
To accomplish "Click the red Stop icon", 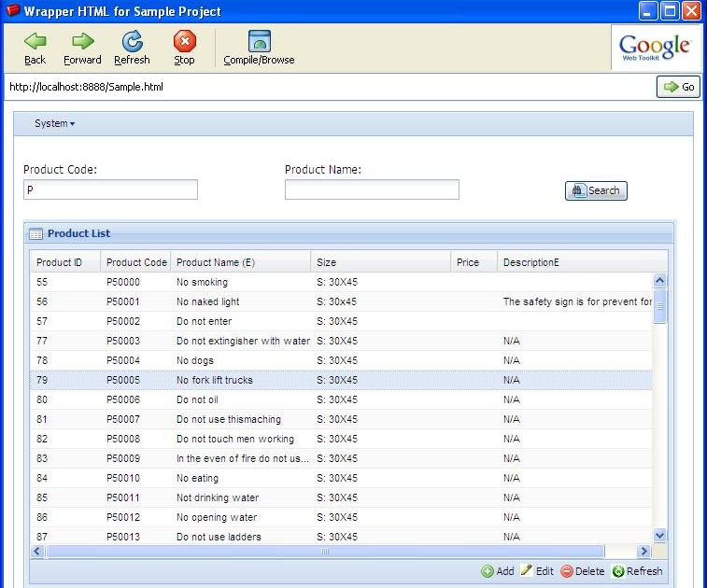I will coord(184,41).
